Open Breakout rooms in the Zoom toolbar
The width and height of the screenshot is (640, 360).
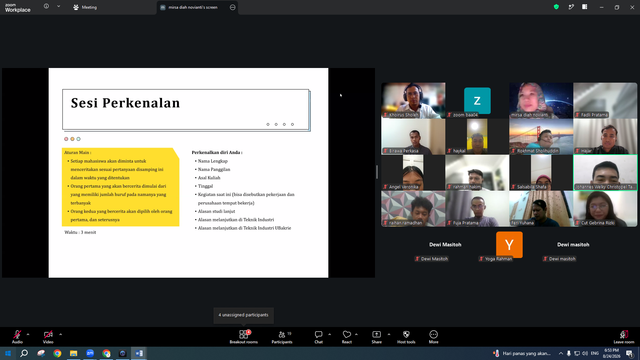244,337
